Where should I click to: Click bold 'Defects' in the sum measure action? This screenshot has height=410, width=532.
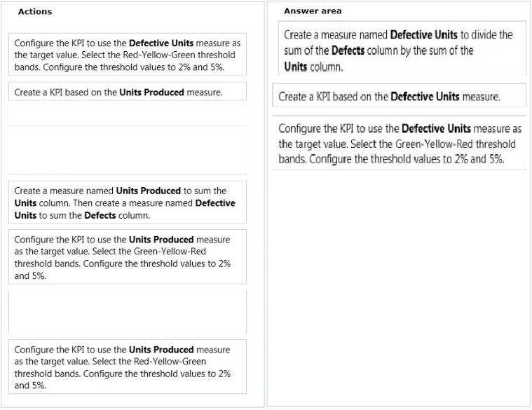pyautogui.click(x=100, y=215)
